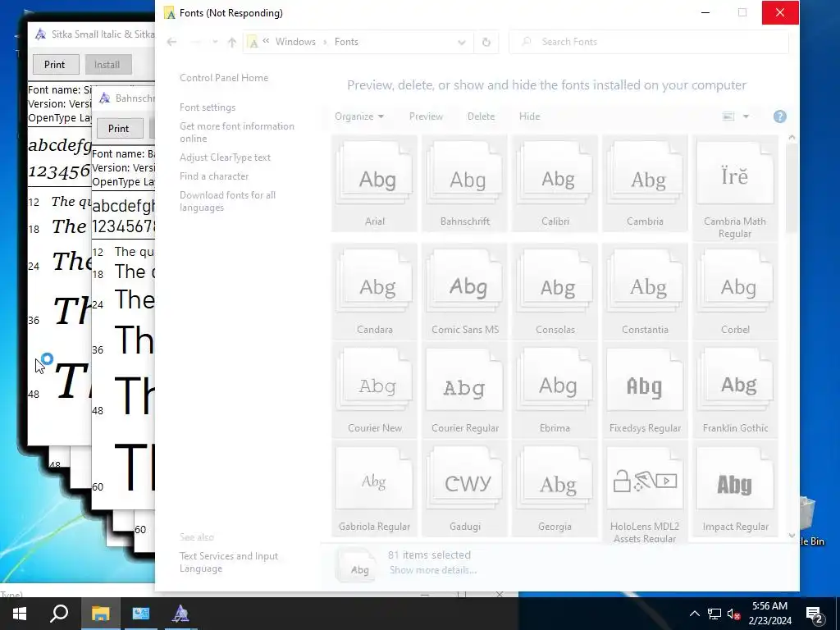Open Get more font information online
The image size is (840, 630).
[x=237, y=132]
